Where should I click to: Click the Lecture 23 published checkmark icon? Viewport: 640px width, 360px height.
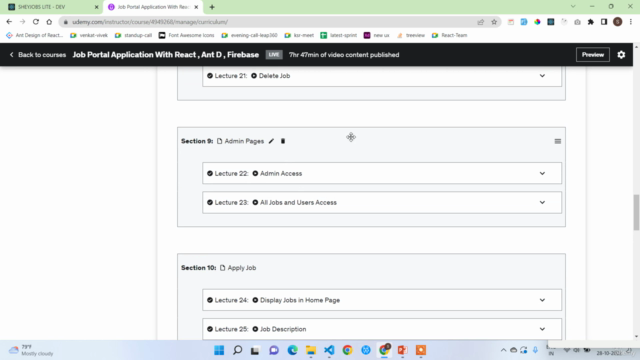(x=210, y=202)
